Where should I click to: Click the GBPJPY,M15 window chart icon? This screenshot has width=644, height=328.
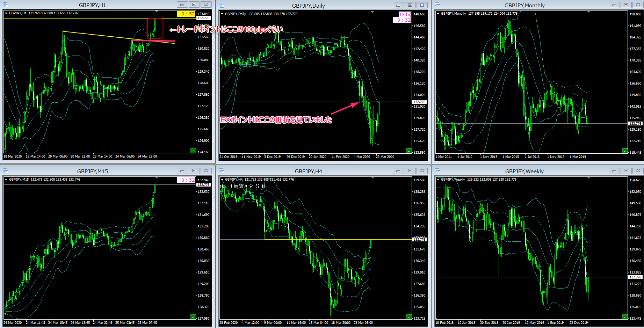click(6, 171)
